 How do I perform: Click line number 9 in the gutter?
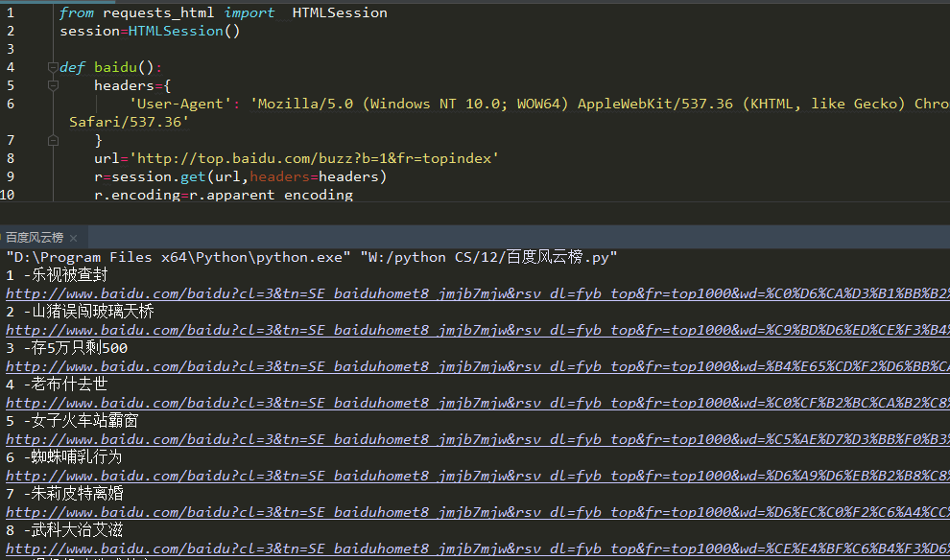click(10, 176)
